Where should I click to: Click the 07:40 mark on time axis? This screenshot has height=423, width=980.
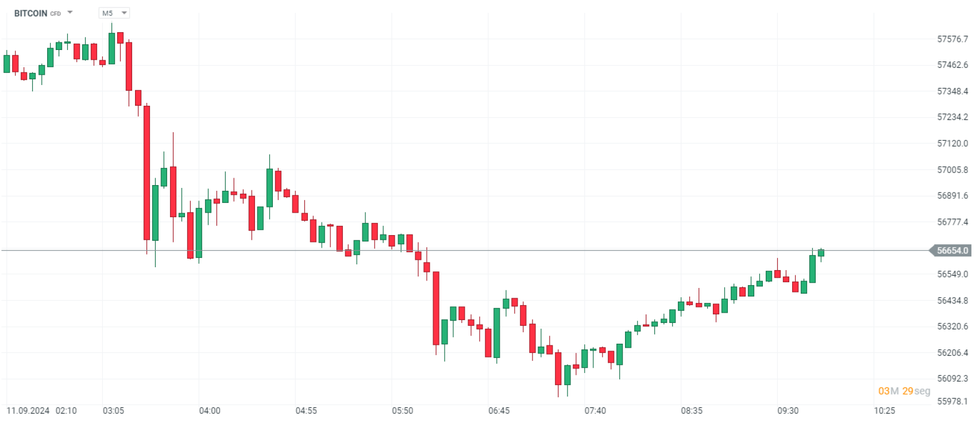point(595,410)
